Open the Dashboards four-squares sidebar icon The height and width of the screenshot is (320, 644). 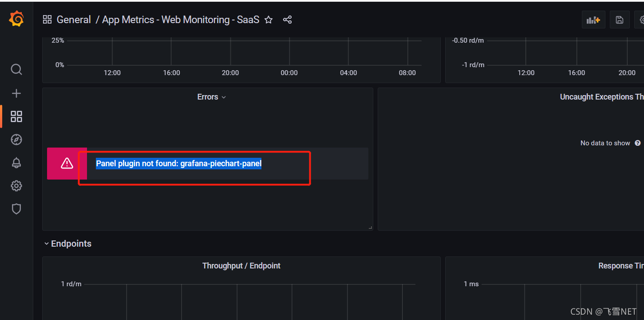16,116
